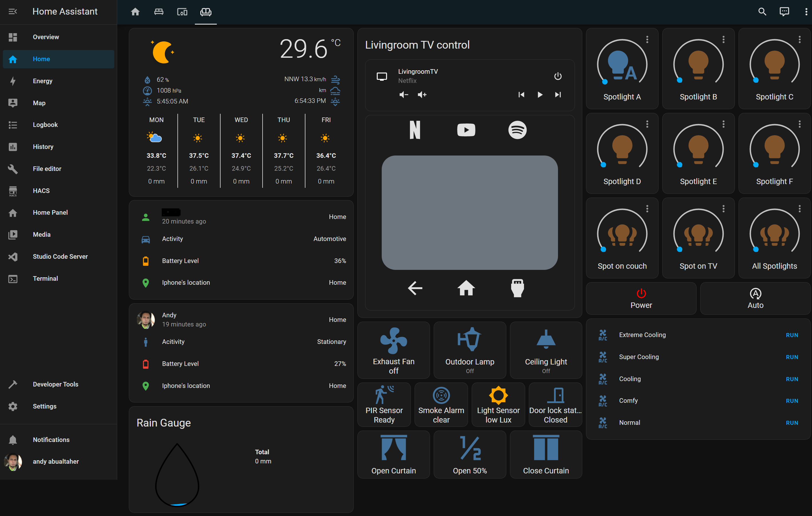Lower the LivingroomTV volume
This screenshot has width=812, height=516.
tap(404, 95)
